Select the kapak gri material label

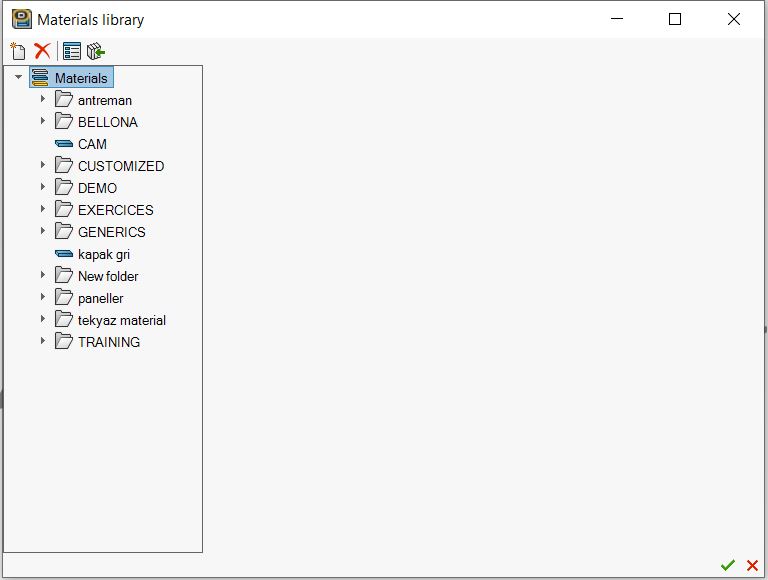(x=104, y=255)
